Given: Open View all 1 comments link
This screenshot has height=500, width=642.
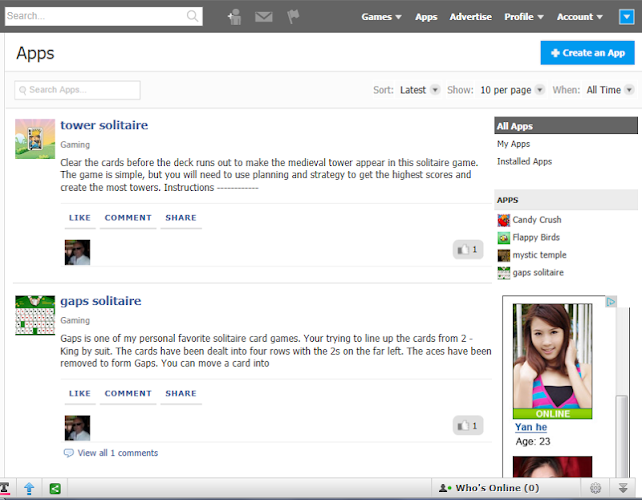Looking at the screenshot, I should [117, 453].
